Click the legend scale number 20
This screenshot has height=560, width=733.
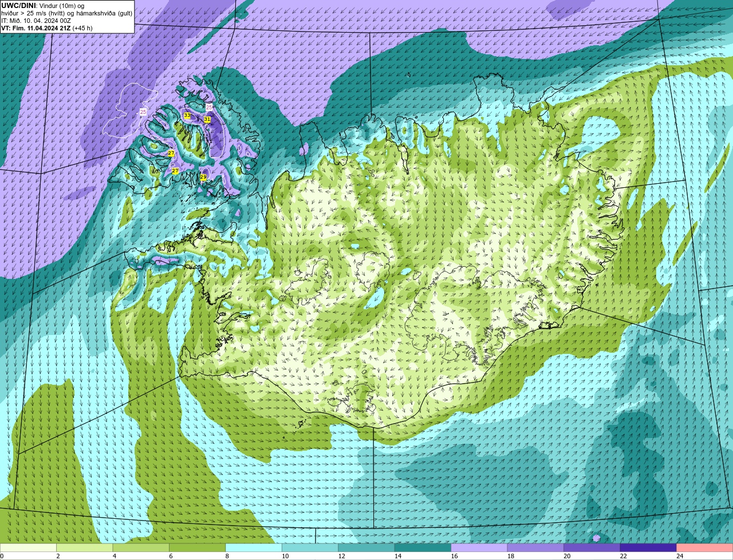pos(567,556)
